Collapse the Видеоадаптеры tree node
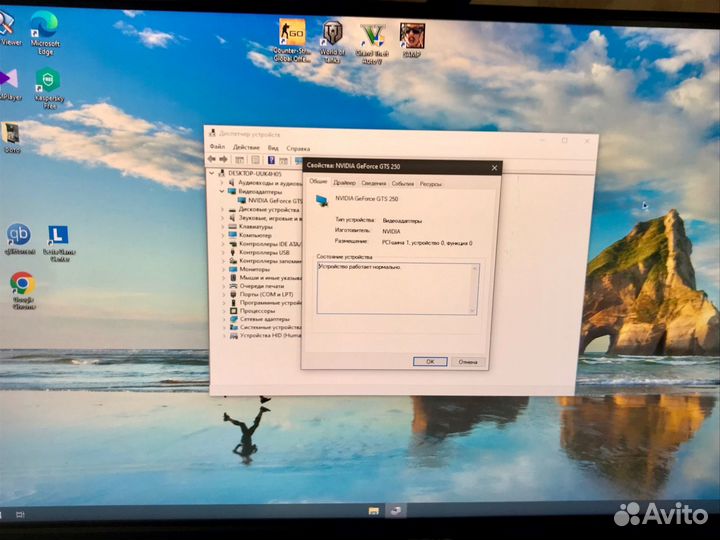Screen dimensions: 720x540 coord(222,191)
